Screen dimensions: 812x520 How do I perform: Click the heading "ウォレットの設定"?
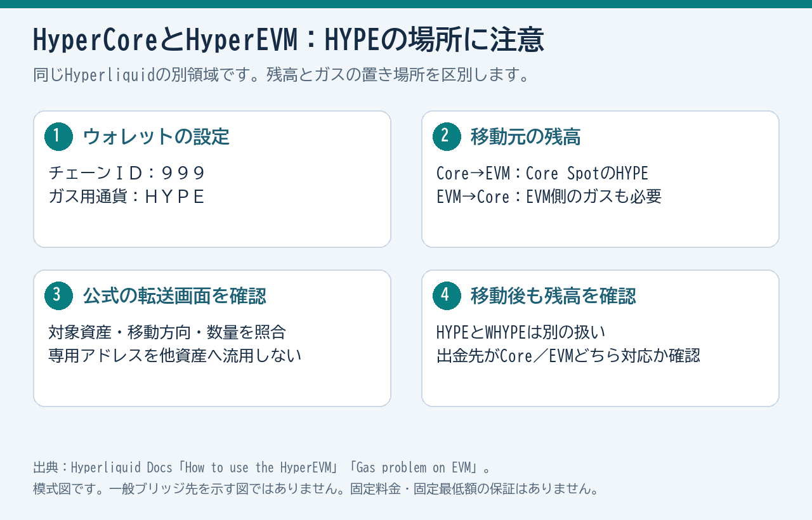click(x=156, y=136)
